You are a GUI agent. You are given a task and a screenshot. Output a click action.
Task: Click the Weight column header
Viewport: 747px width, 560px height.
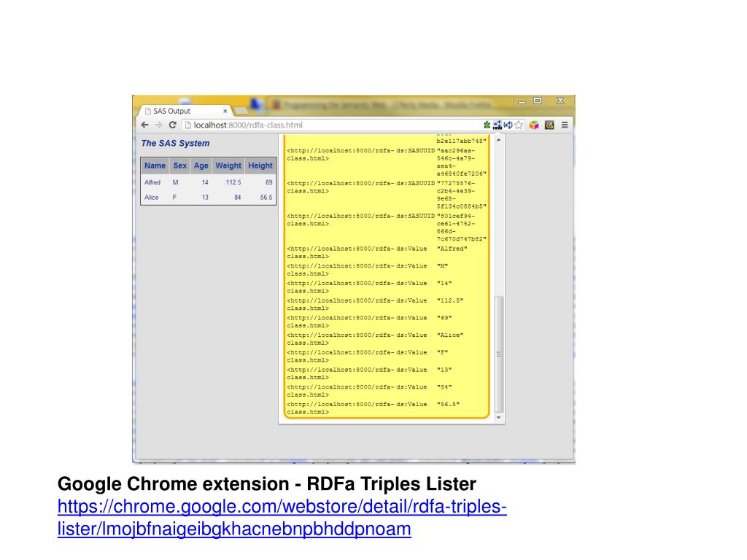(x=228, y=166)
